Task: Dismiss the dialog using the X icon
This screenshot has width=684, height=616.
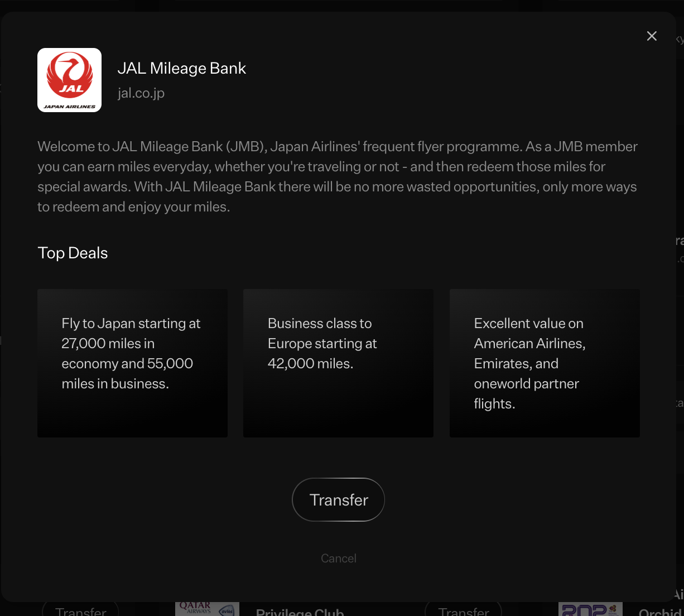Action: pyautogui.click(x=652, y=36)
